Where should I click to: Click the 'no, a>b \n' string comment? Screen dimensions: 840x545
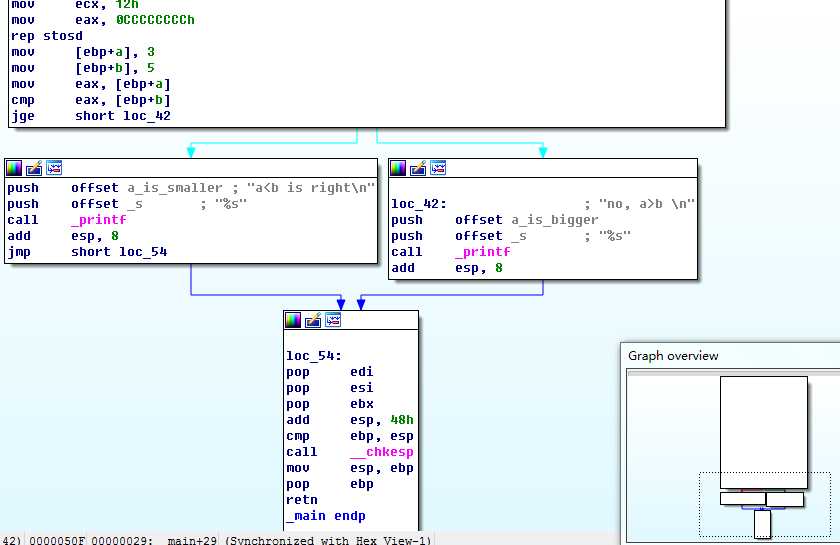[x=647, y=204]
